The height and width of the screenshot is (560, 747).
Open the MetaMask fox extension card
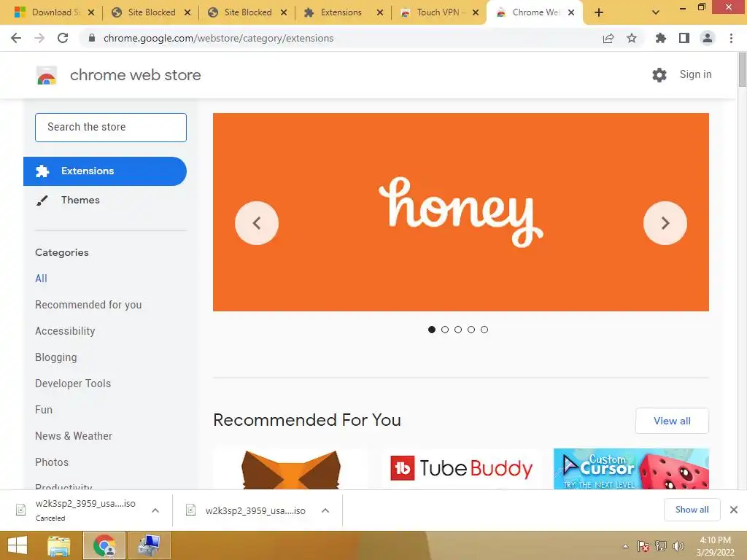click(x=290, y=469)
